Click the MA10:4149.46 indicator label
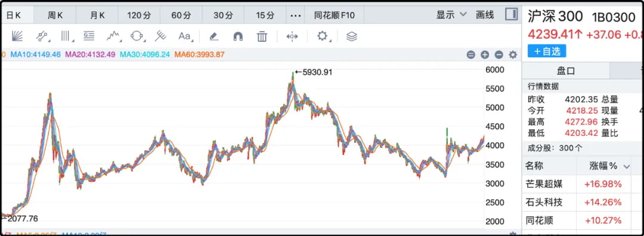 tap(36, 54)
